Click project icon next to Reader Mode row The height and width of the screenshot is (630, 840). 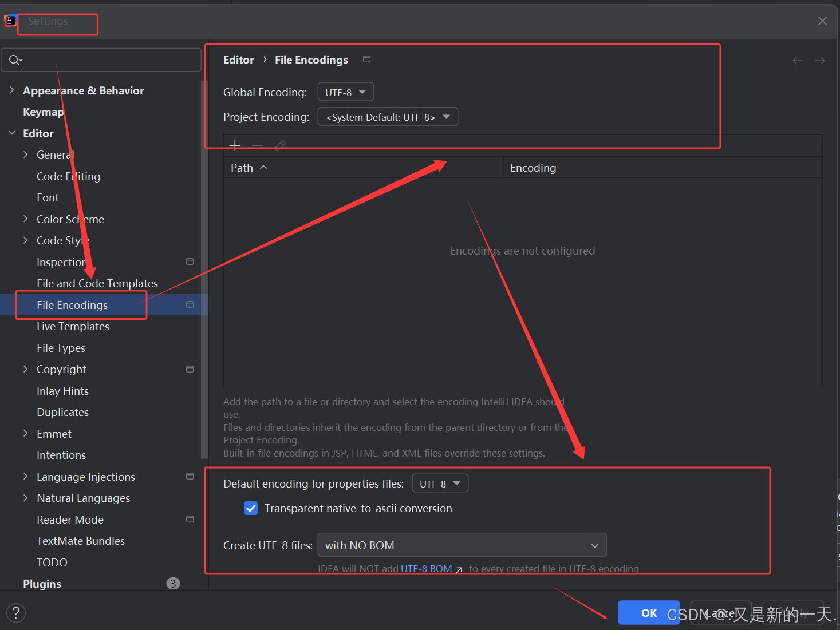[x=190, y=519]
